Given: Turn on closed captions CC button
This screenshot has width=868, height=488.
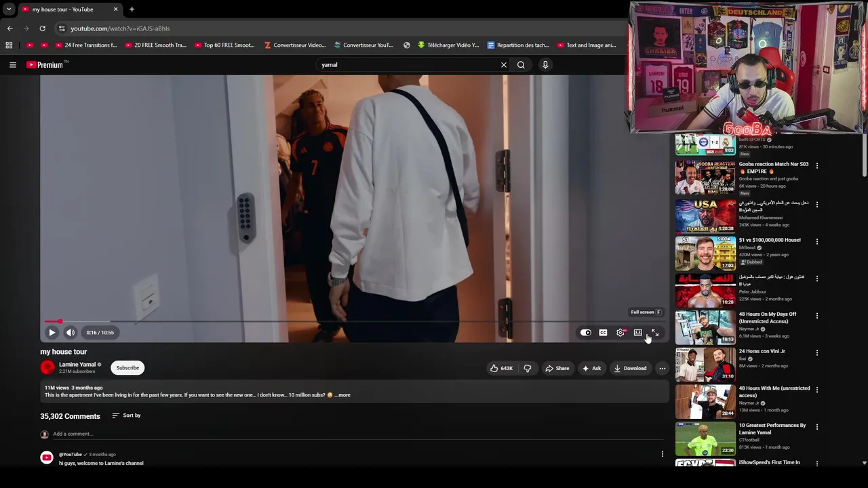Looking at the screenshot, I should tap(603, 333).
